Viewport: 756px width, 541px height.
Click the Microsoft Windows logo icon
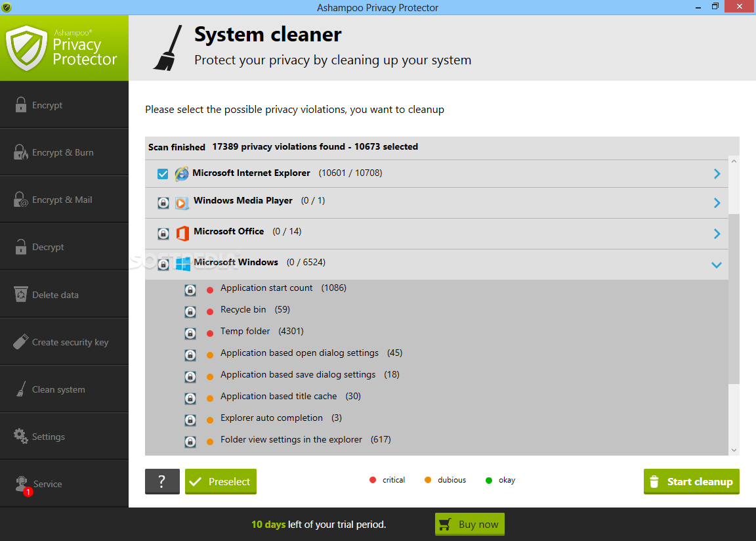pos(182,264)
